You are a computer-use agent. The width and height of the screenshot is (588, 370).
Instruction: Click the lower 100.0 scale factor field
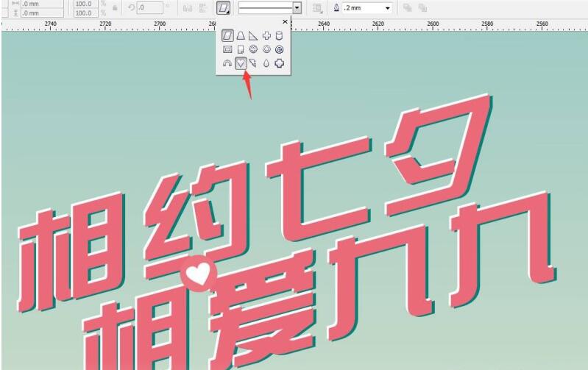pyautogui.click(x=86, y=13)
